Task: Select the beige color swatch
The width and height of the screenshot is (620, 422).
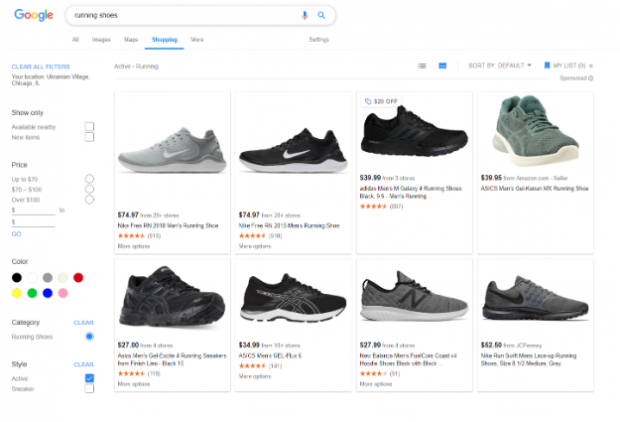Action: [x=63, y=278]
